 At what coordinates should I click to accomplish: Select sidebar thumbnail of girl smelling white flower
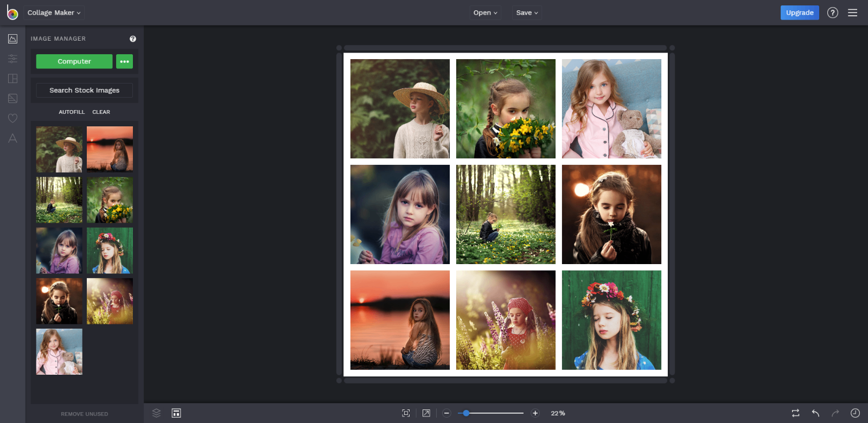(59, 301)
